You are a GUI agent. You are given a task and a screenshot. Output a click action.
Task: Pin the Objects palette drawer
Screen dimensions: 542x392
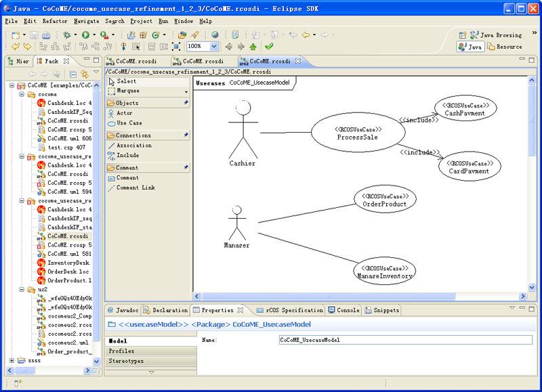186,103
